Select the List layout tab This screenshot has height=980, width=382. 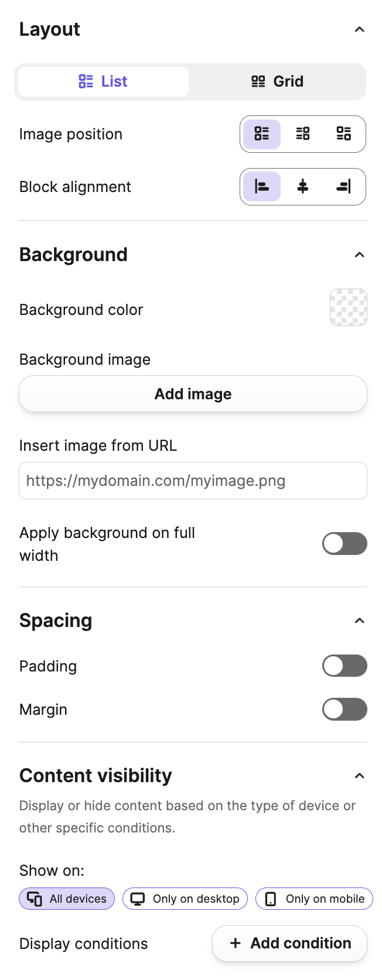tap(103, 81)
